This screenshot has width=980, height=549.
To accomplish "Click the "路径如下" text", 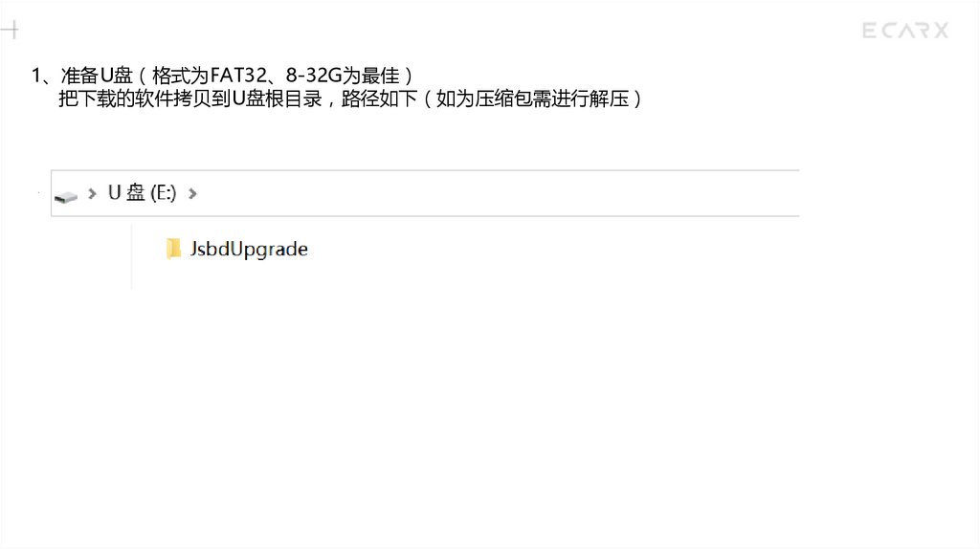I will click(x=379, y=99).
